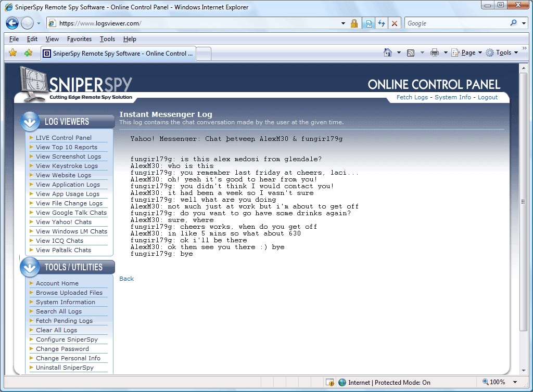Open View ICQ Chats

[59, 241]
